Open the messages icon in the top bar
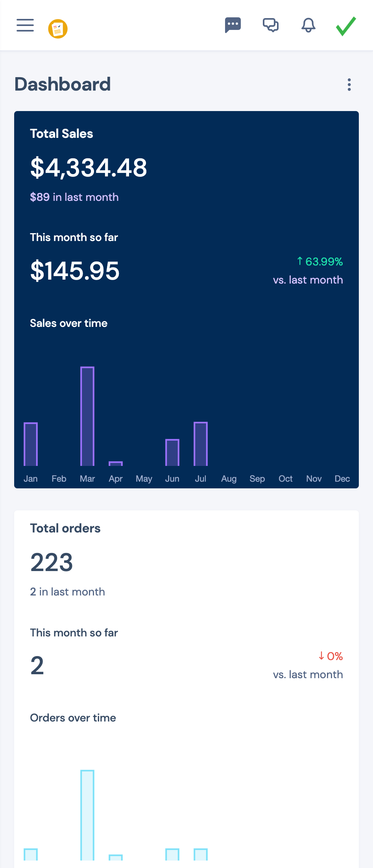 (233, 25)
